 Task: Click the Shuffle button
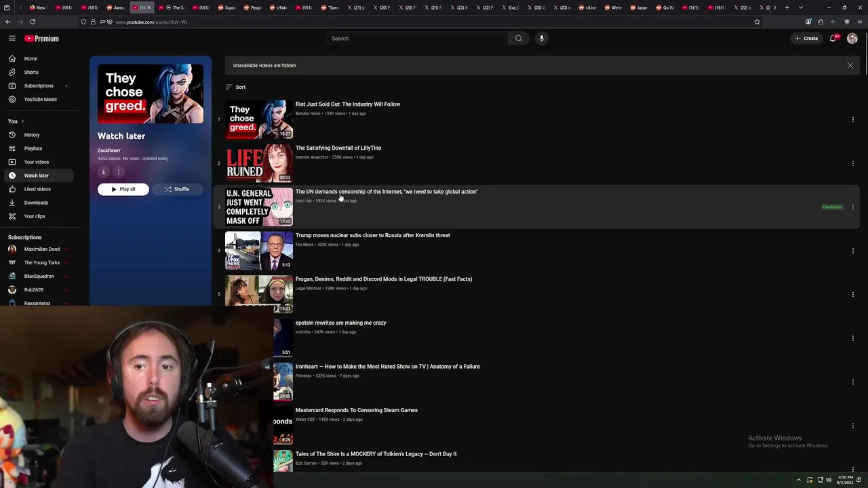coord(176,190)
